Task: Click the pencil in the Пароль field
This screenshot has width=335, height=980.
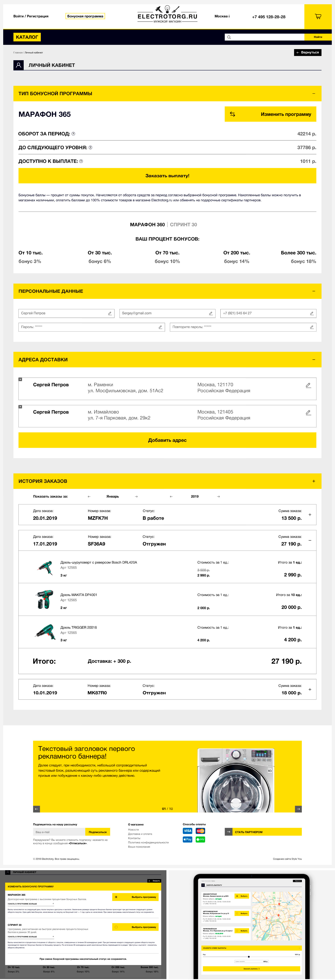Action: click(x=160, y=327)
